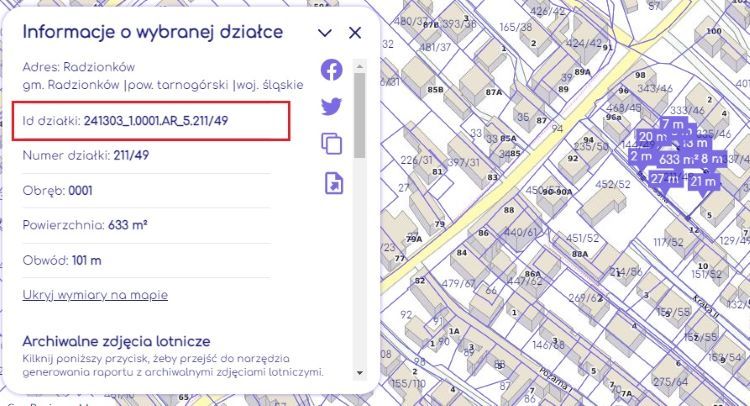Click Archiwalne zdjęcia lotnicze heading

pyautogui.click(x=116, y=341)
